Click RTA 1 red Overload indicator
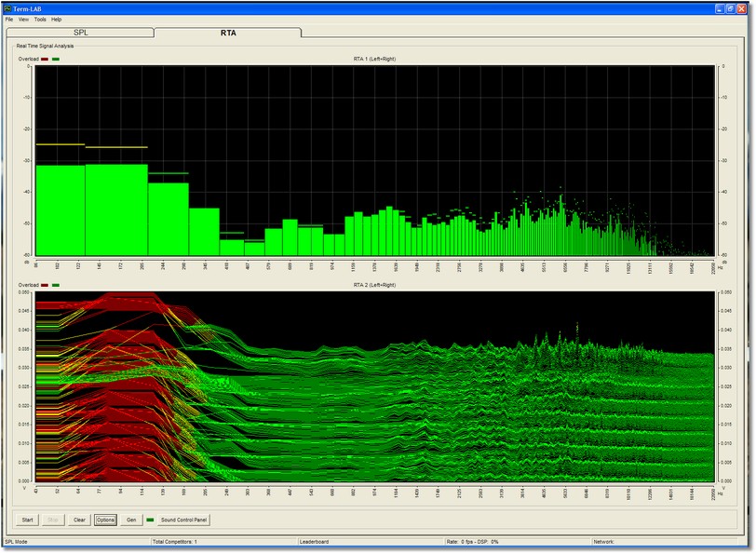The image size is (756, 554). coord(45,60)
